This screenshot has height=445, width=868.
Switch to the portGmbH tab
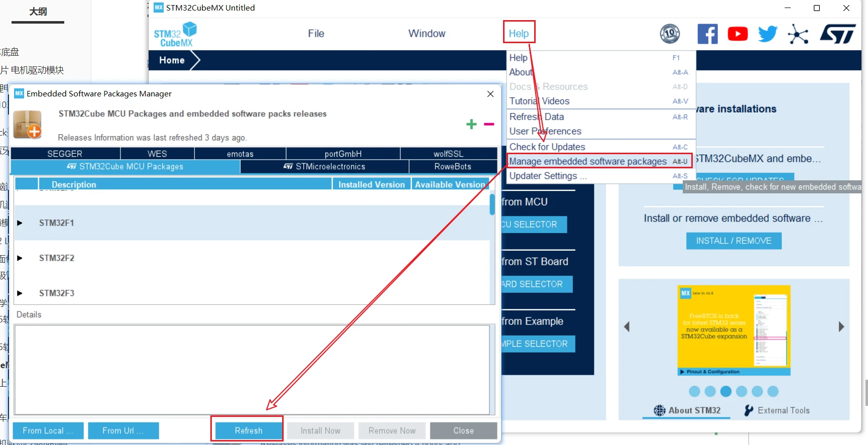(x=343, y=154)
